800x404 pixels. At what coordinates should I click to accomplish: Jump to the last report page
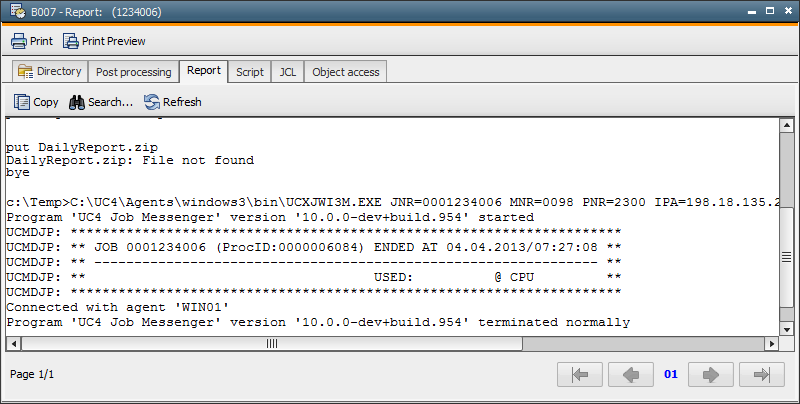point(762,374)
